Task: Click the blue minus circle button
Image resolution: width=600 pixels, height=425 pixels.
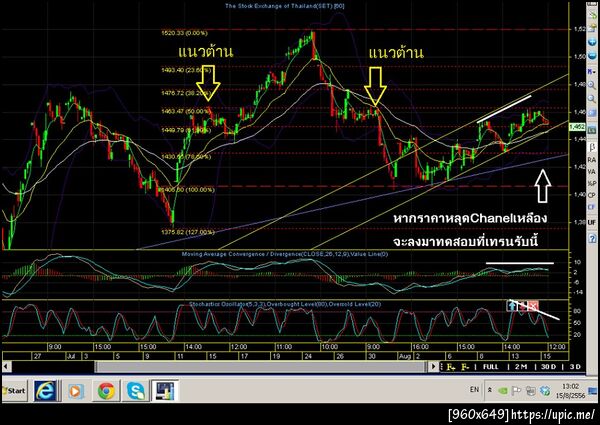Action: pyautogui.click(x=592, y=56)
